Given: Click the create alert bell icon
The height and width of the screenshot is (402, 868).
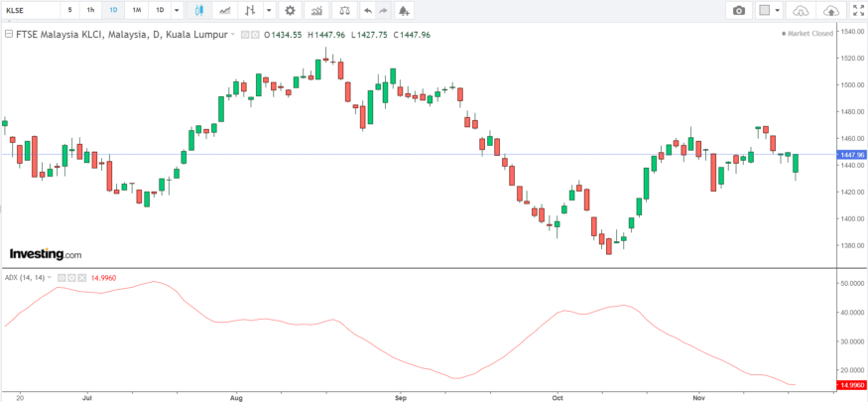Looking at the screenshot, I should [404, 10].
